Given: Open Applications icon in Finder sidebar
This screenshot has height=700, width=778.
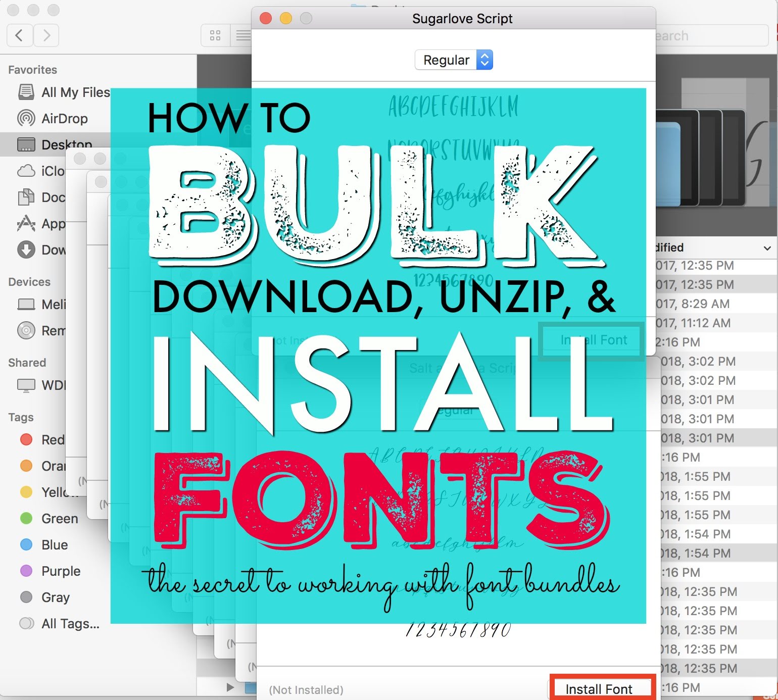Looking at the screenshot, I should (x=26, y=224).
